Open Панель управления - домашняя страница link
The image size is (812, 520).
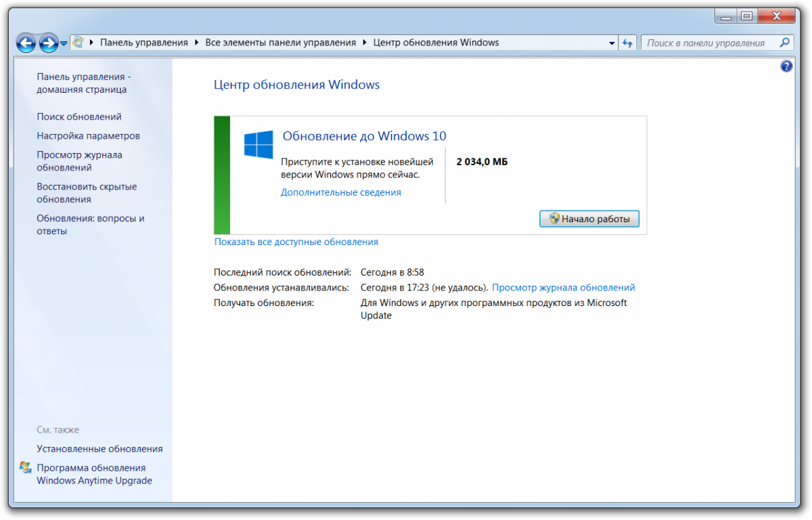point(84,83)
